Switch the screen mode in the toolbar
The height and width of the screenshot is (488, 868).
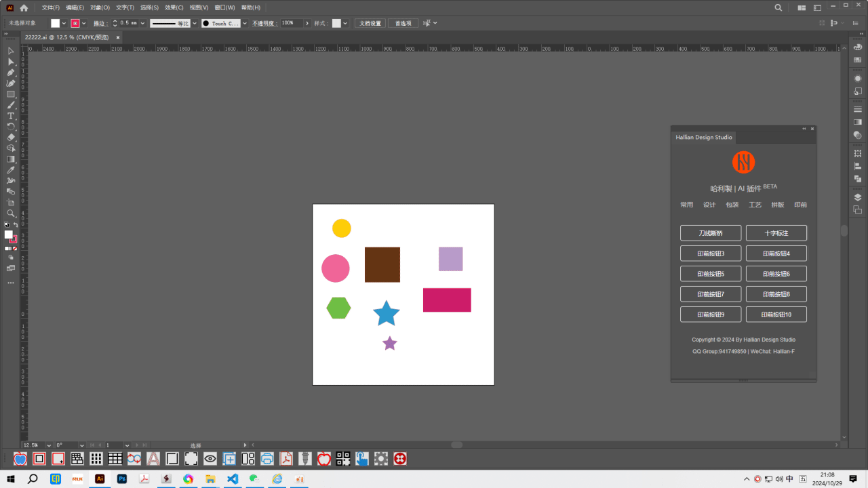11,268
